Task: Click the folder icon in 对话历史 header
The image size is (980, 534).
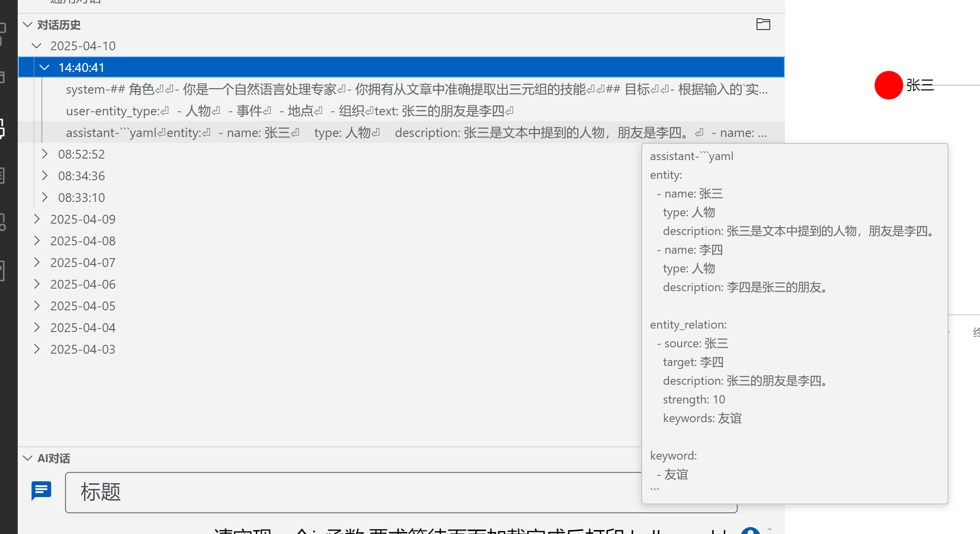Action: pos(763,24)
